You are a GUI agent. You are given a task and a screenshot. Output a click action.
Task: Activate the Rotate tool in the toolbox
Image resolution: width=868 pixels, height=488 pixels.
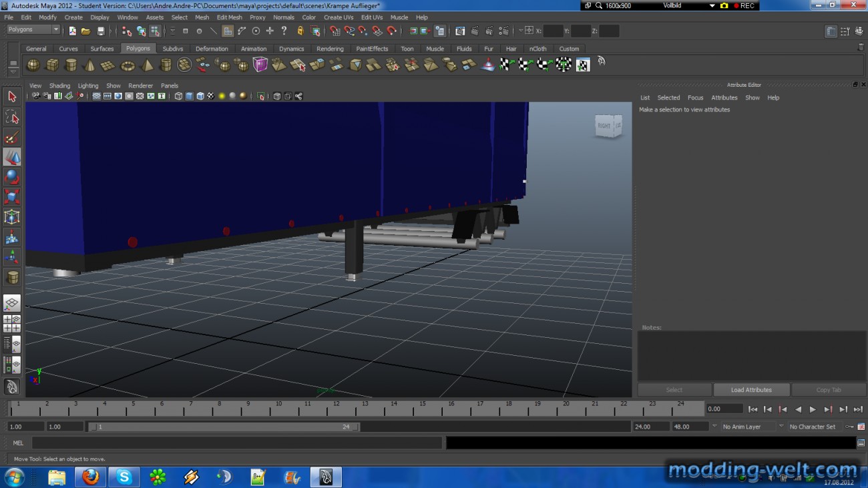[x=12, y=177]
